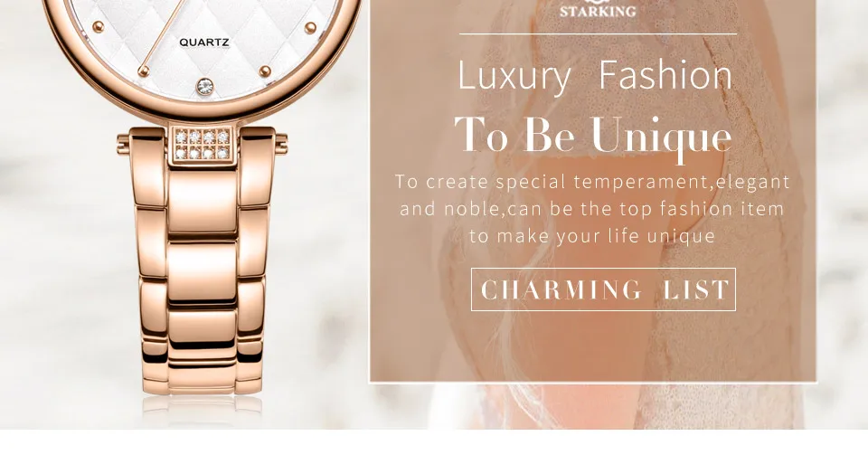Click the diamond at six o'clock on dial
Image resolution: width=868 pixels, height=455 pixels.
[x=205, y=86]
